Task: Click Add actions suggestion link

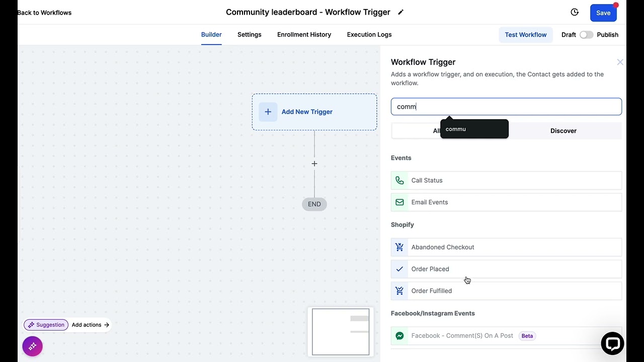Action: pyautogui.click(x=91, y=325)
